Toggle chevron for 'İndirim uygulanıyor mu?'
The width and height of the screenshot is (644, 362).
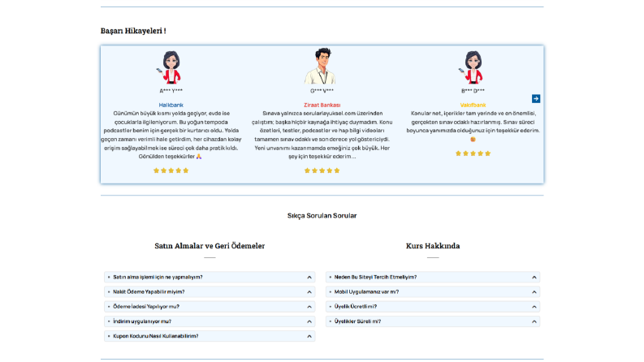[x=309, y=321]
